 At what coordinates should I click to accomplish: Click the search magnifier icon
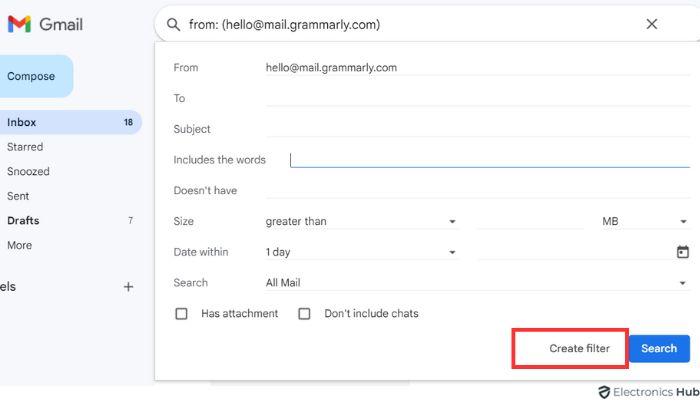pos(173,25)
